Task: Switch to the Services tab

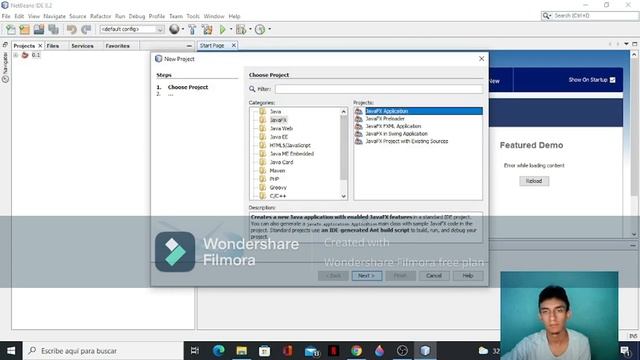Action: (82, 46)
